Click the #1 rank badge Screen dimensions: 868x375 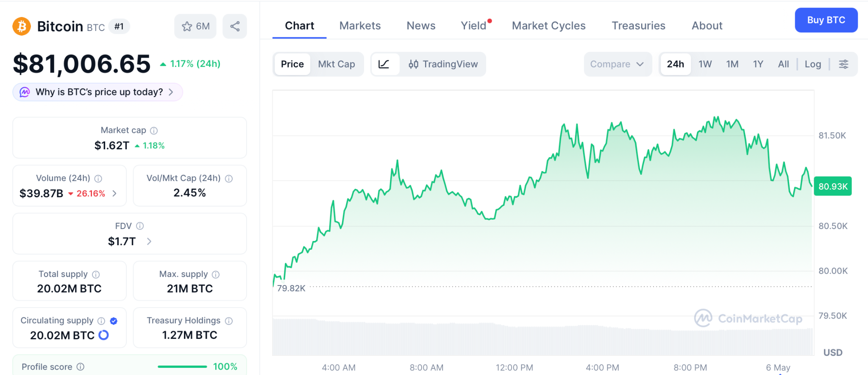[119, 26]
